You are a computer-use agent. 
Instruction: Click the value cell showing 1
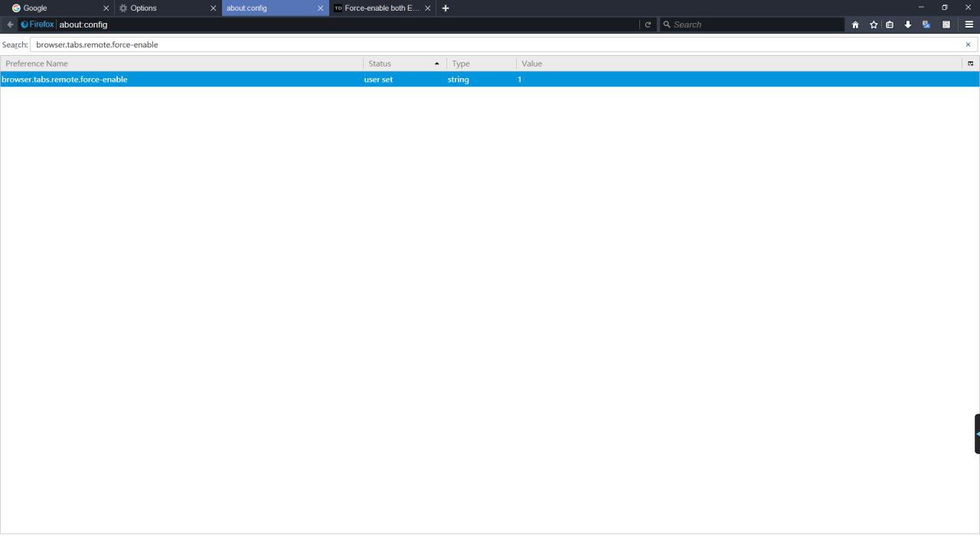(x=519, y=80)
